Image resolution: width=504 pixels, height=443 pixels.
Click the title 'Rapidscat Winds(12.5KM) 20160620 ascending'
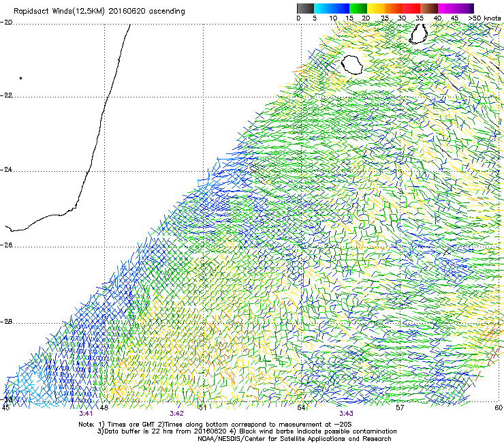click(99, 12)
